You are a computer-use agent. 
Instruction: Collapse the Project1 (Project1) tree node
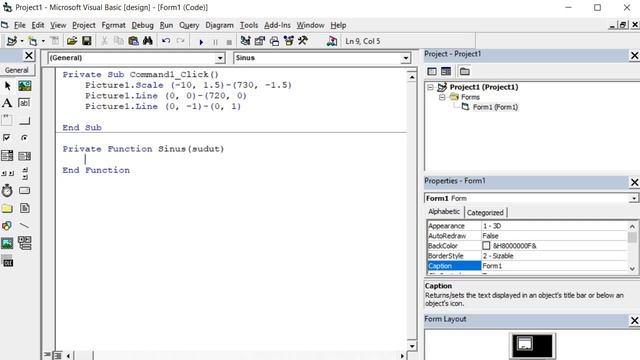(x=430, y=87)
